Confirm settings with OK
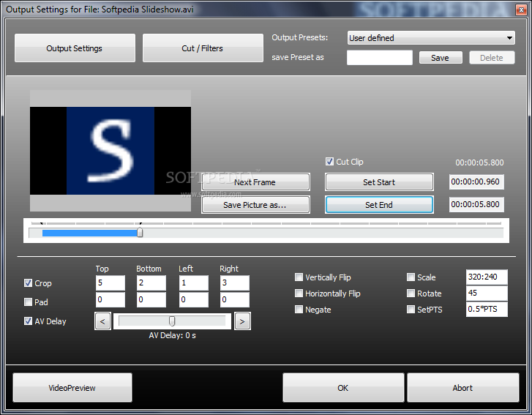Viewport: 532px width, 415px height. 343,388
